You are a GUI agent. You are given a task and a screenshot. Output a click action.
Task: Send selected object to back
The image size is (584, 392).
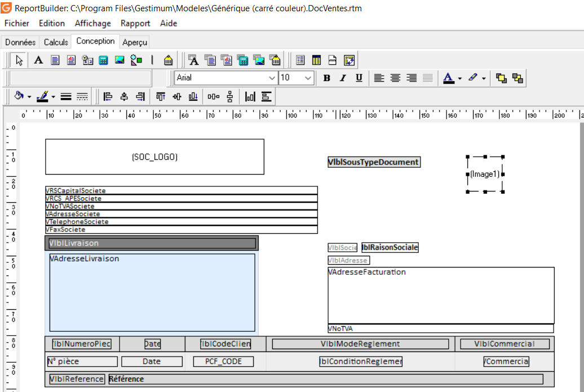coord(517,78)
